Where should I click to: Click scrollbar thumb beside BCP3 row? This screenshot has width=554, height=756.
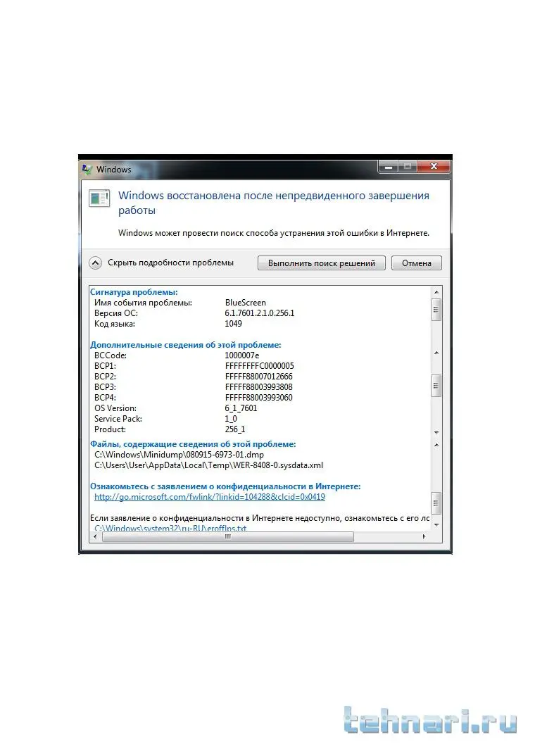(x=436, y=386)
